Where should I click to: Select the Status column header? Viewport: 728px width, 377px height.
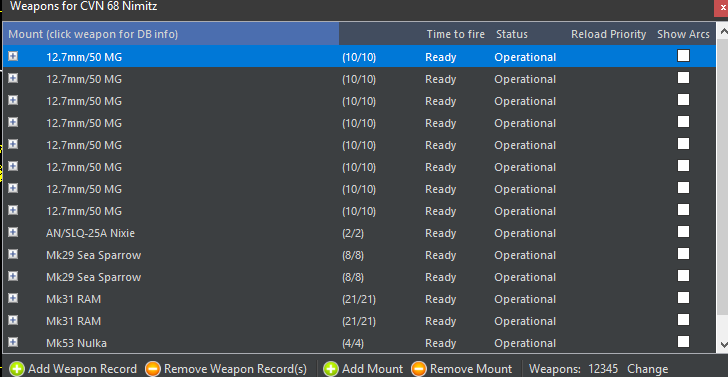click(512, 34)
